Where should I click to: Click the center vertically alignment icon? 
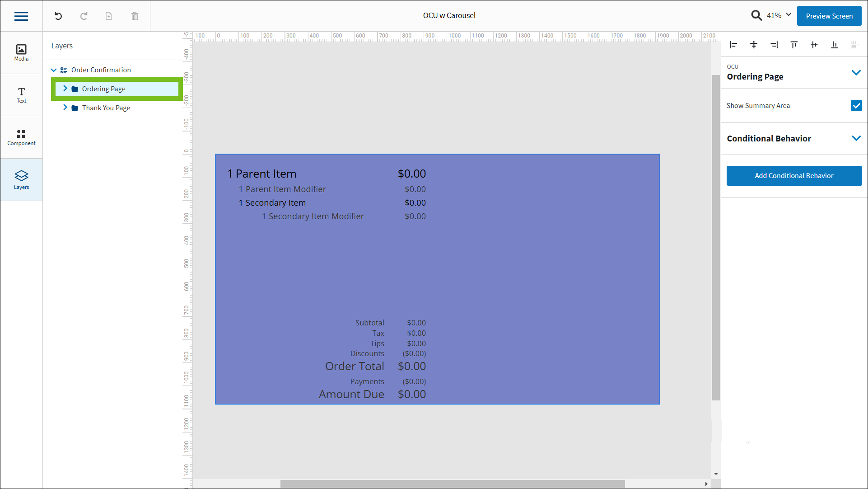(x=814, y=45)
